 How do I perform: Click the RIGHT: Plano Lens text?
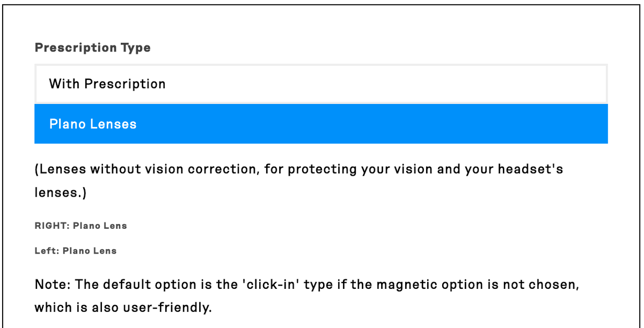click(x=81, y=226)
